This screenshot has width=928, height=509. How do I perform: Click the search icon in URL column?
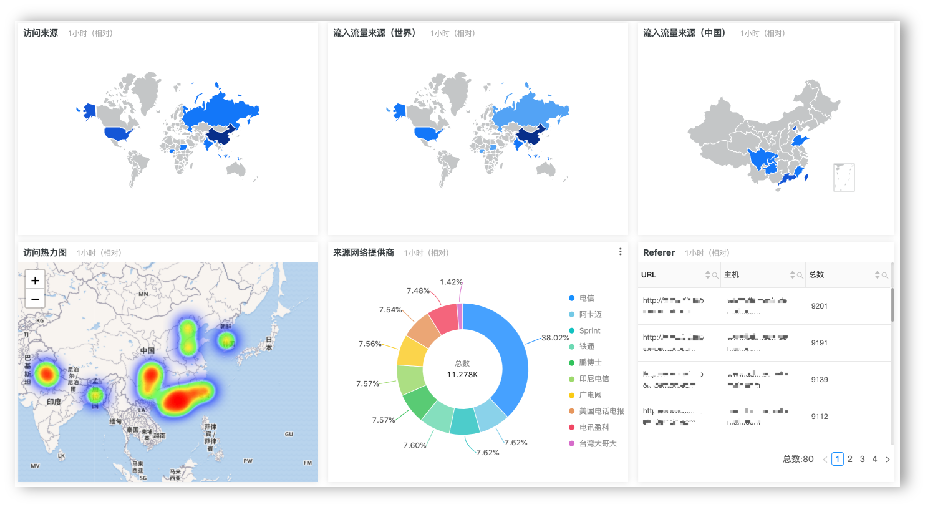(x=716, y=275)
